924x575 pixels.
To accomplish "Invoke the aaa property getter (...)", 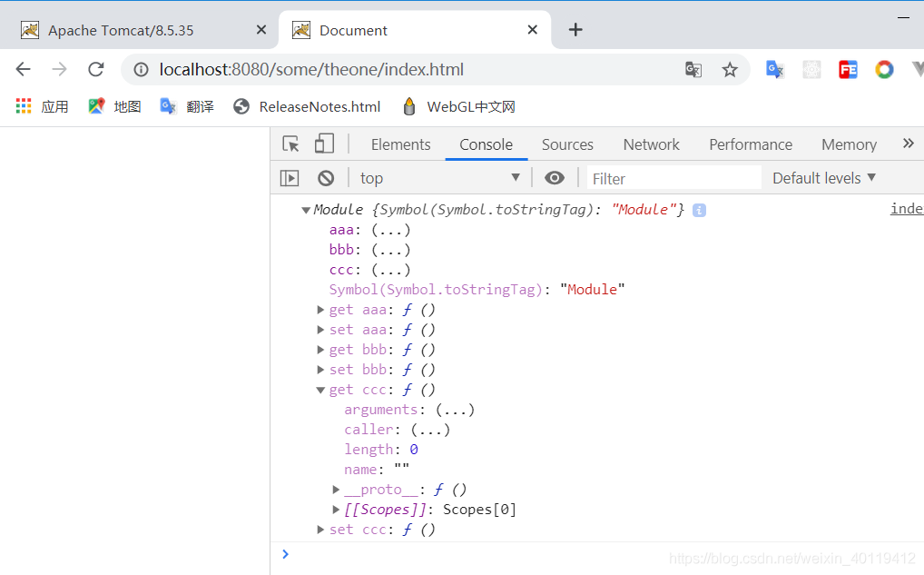I will pyautogui.click(x=390, y=230).
